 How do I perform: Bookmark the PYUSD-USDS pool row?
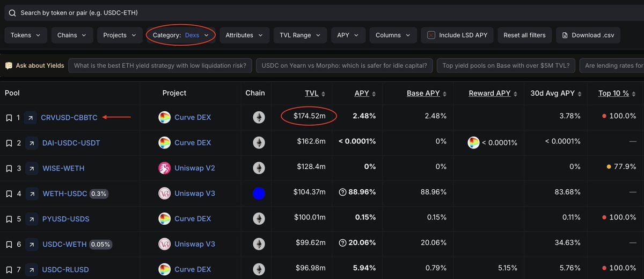click(9, 219)
